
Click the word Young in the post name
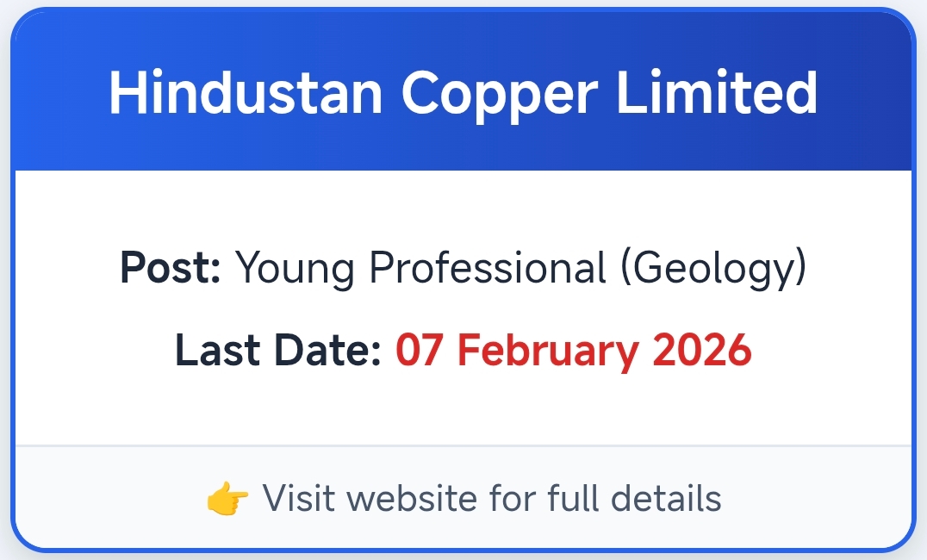tap(295, 269)
